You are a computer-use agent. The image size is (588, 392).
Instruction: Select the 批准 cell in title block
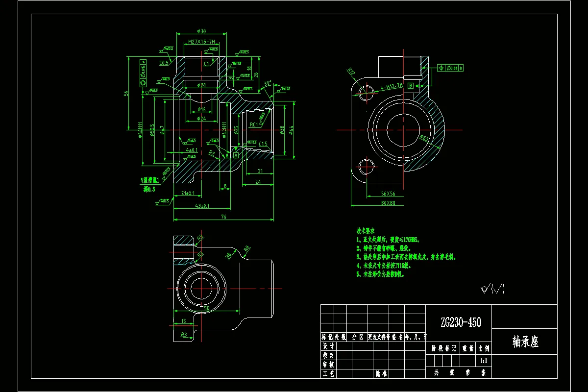381,373
